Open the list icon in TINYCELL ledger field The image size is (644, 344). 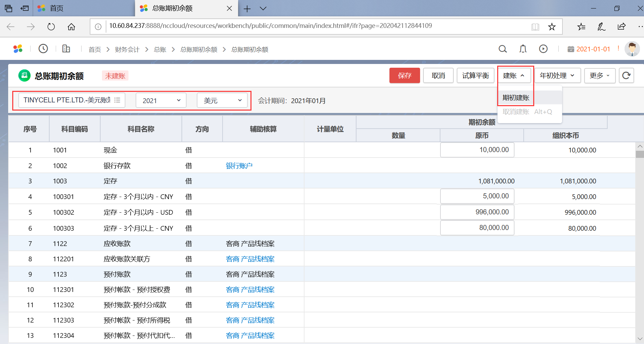(118, 100)
